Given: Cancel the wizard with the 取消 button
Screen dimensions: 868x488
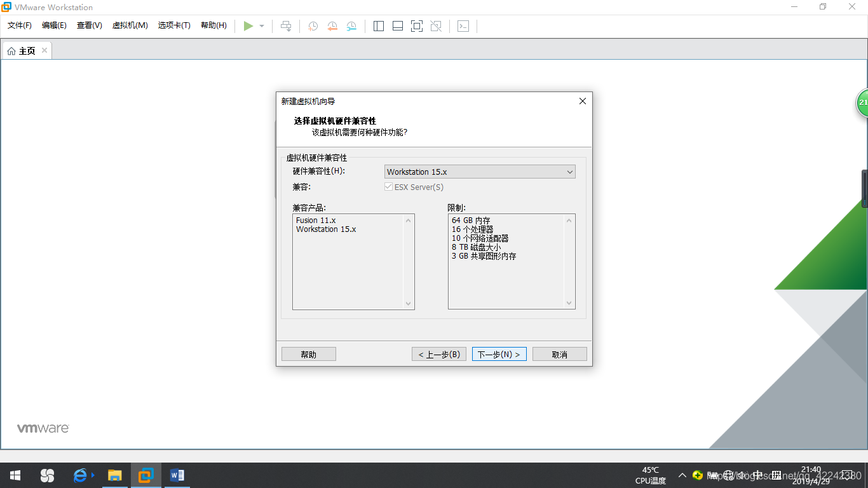Looking at the screenshot, I should point(560,354).
